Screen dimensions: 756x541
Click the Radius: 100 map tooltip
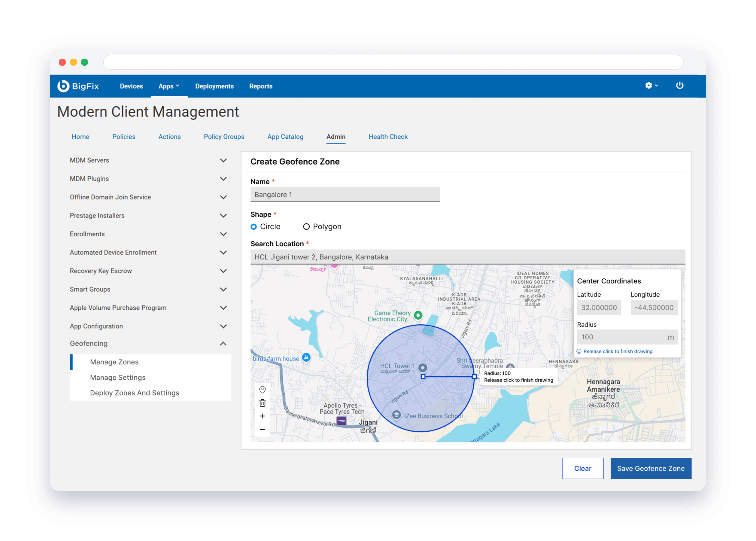(518, 377)
